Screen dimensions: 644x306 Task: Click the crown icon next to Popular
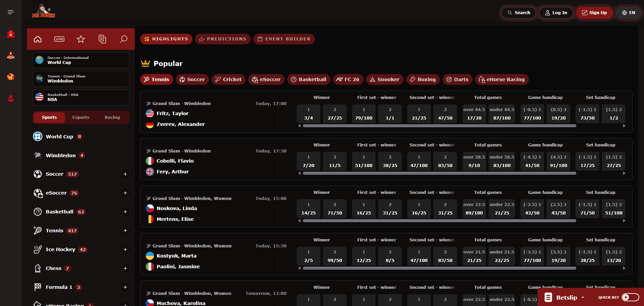(x=146, y=63)
